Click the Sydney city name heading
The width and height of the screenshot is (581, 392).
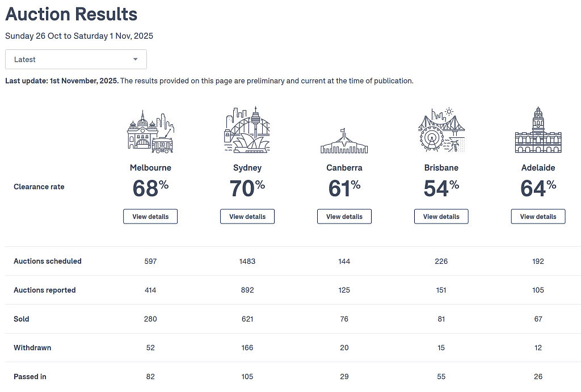click(247, 168)
